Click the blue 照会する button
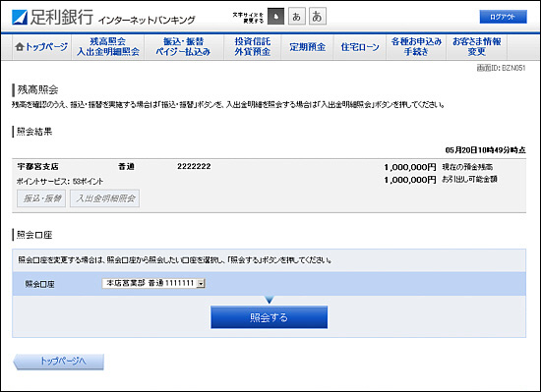Viewport: 541px width, 392px height. pyautogui.click(x=270, y=317)
